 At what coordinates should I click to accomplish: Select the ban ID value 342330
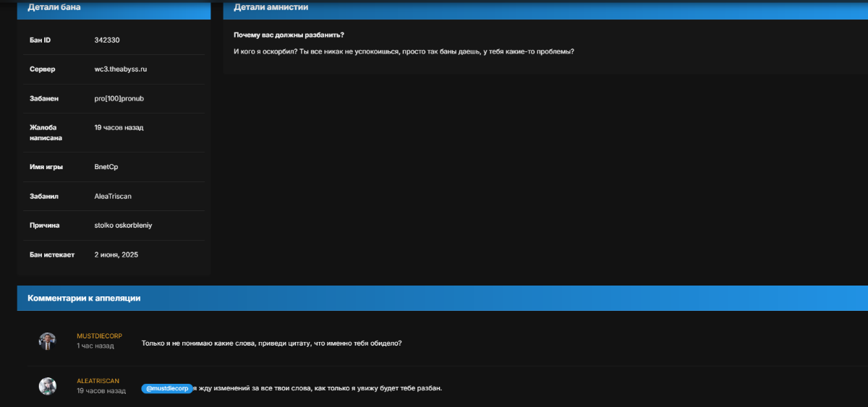[106, 40]
